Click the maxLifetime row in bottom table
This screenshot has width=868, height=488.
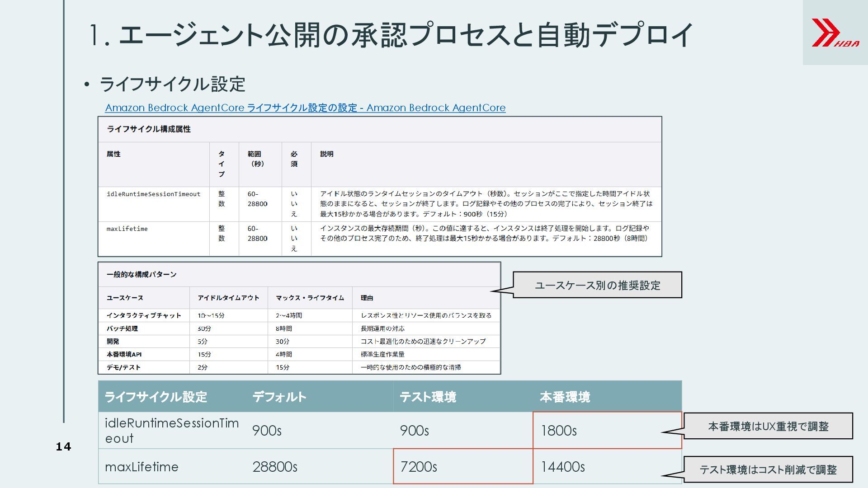click(142, 467)
